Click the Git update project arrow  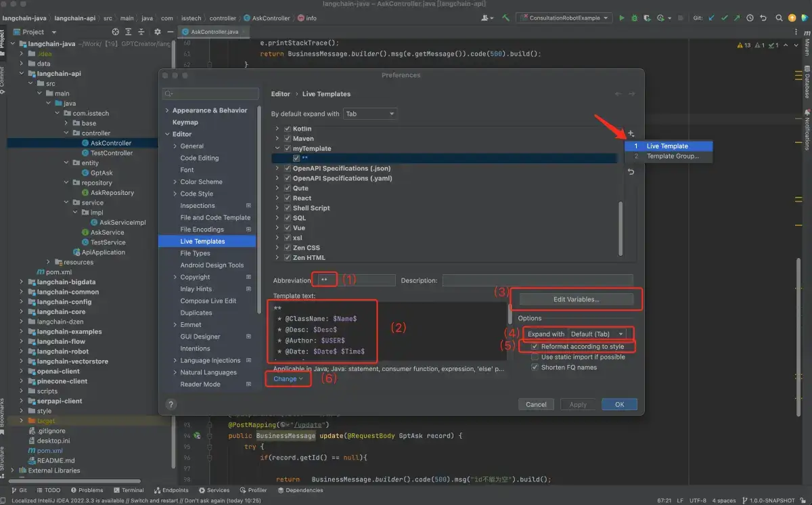point(712,18)
